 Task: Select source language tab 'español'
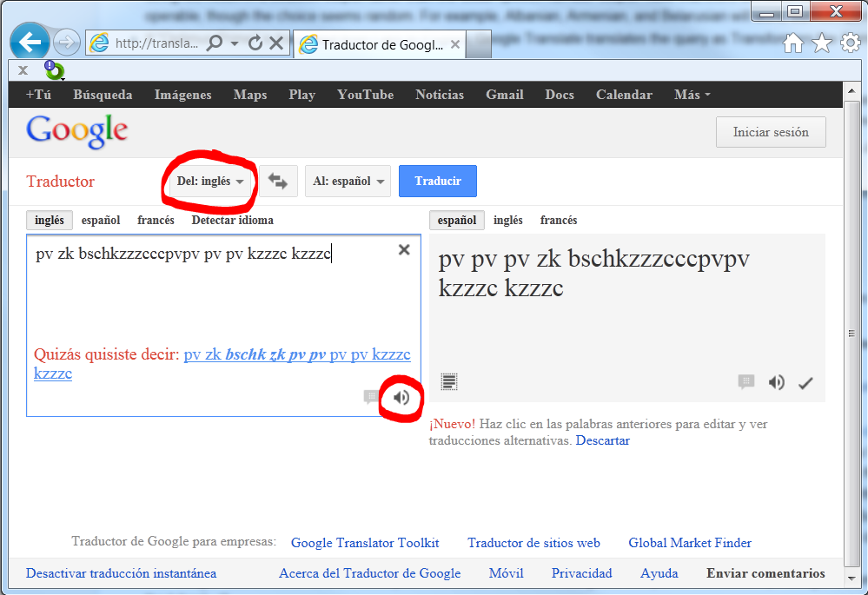[101, 221]
